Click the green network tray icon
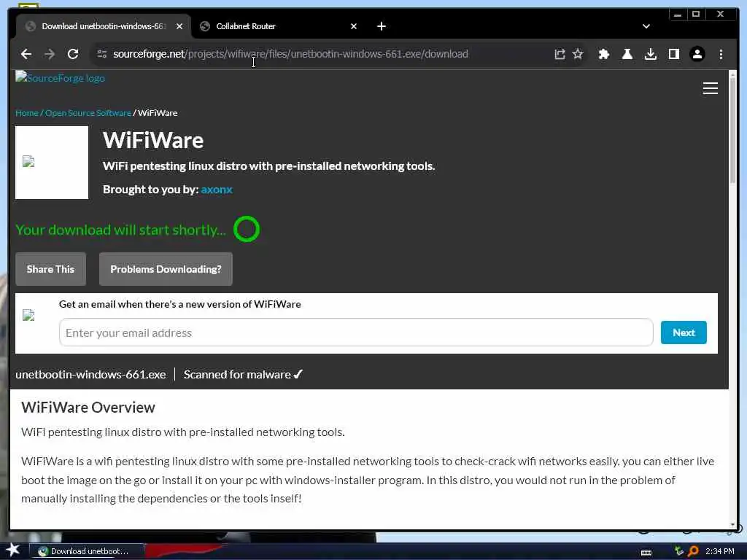Image resolution: width=747 pixels, height=560 pixels. coord(679,551)
